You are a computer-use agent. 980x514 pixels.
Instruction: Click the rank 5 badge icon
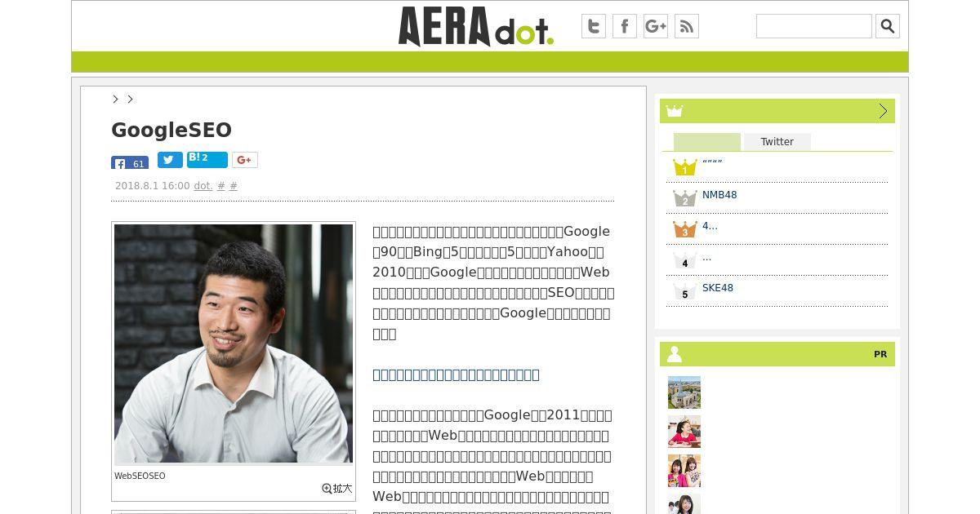684,291
